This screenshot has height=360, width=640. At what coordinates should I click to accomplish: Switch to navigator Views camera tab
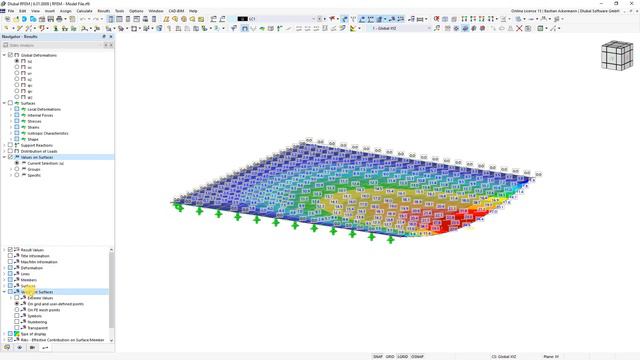32,348
